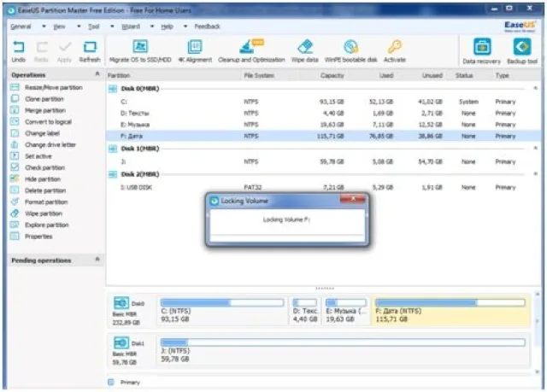Viewport: 547px width, 392px height.
Task: Collapse the Disk 2(MBR) group
Action: click(x=536, y=174)
